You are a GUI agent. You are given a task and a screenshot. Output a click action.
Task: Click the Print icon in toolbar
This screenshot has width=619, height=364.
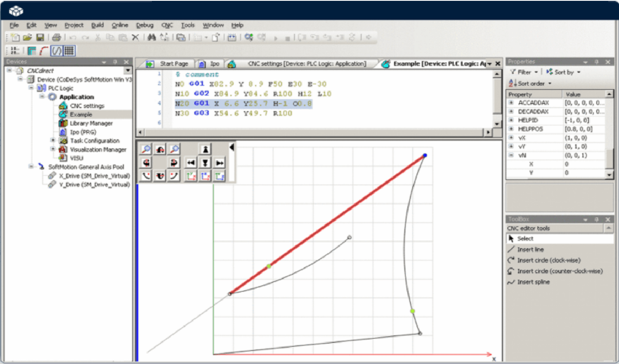click(x=57, y=38)
